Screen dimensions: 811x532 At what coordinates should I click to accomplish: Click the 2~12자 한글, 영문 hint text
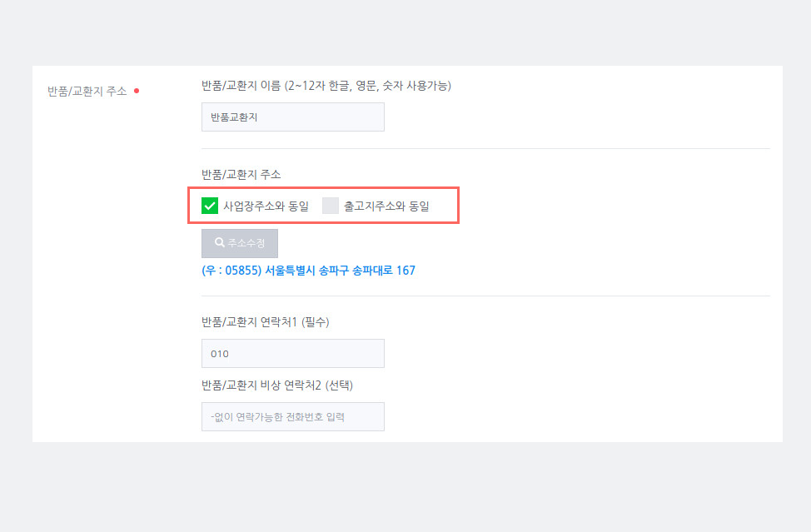pos(332,86)
